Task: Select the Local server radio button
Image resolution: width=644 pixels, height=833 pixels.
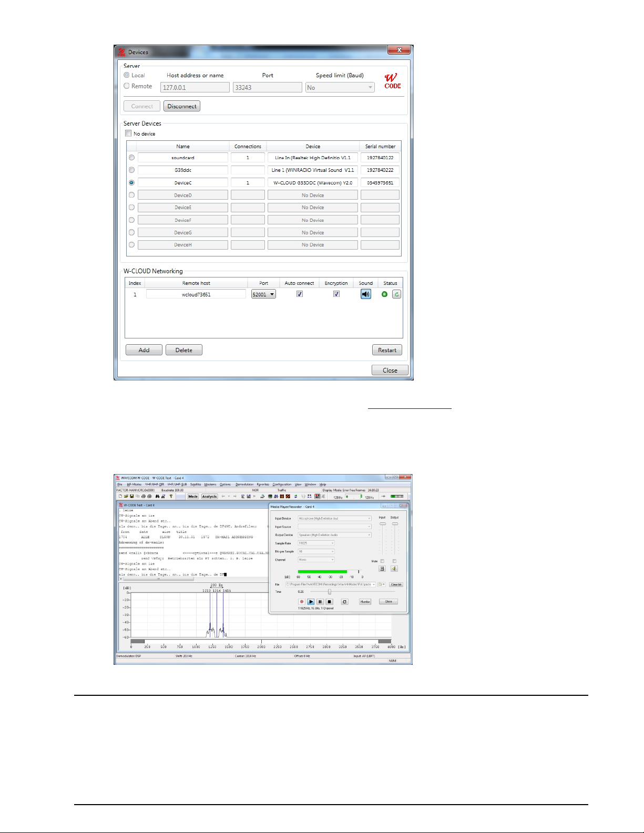Action: coord(127,75)
